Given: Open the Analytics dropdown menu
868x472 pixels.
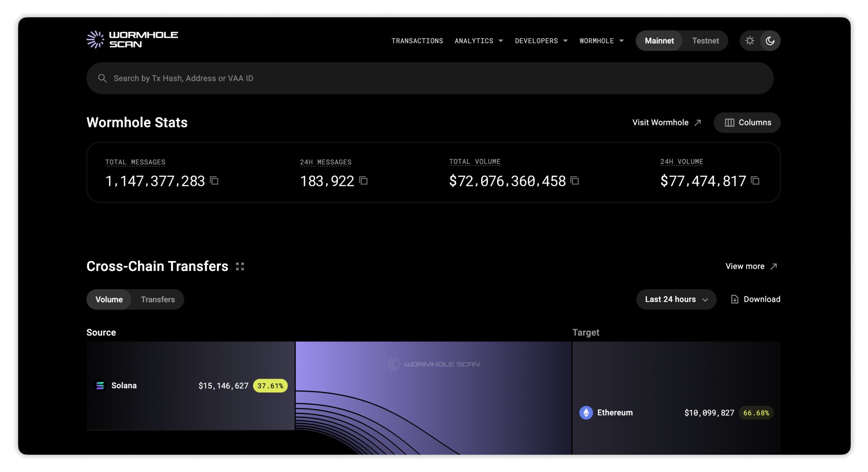Looking at the screenshot, I should coord(479,41).
